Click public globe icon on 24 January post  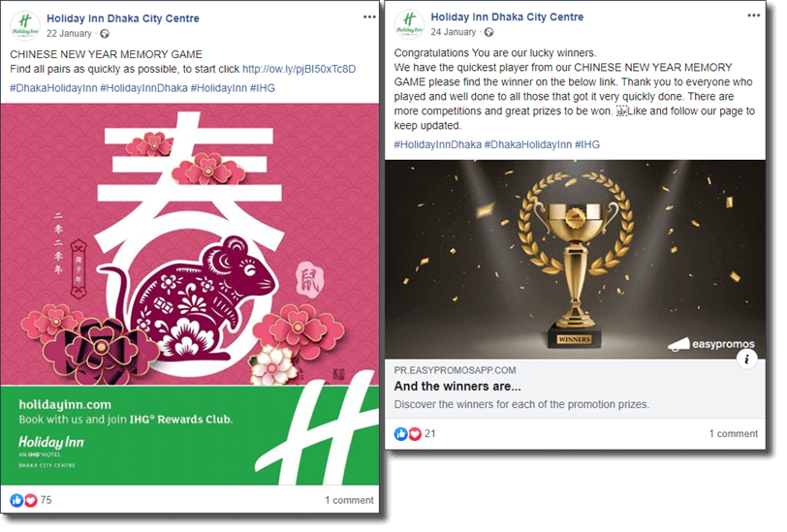pyautogui.click(x=488, y=32)
